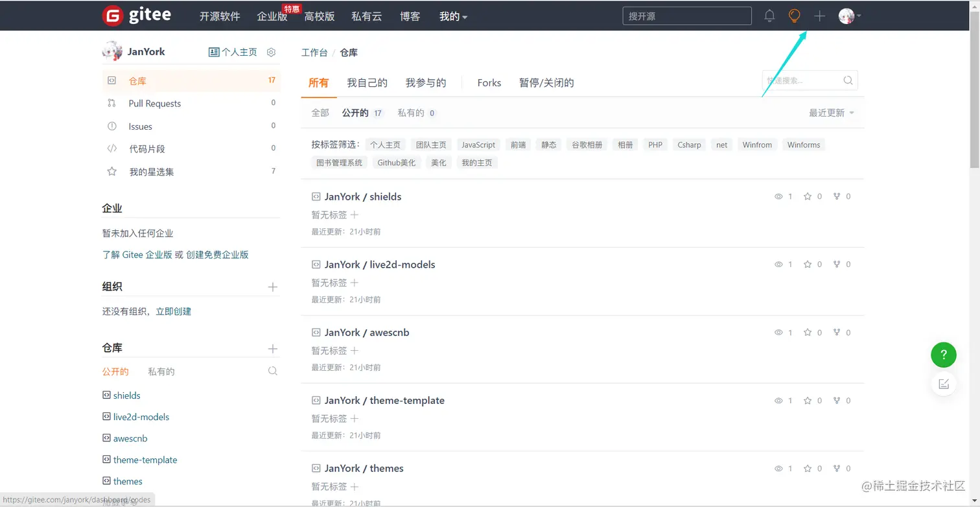
Task: Click the search icon in 快速搜索 box
Action: 848,80
